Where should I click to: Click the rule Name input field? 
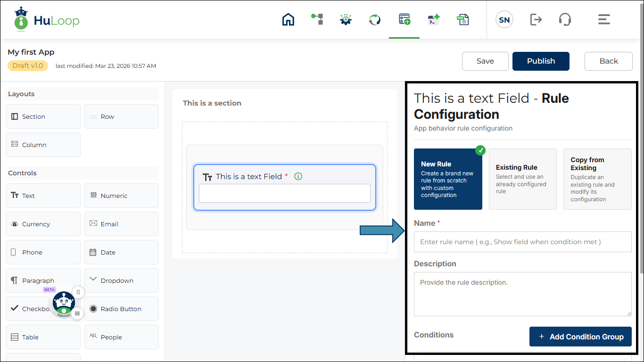point(523,242)
